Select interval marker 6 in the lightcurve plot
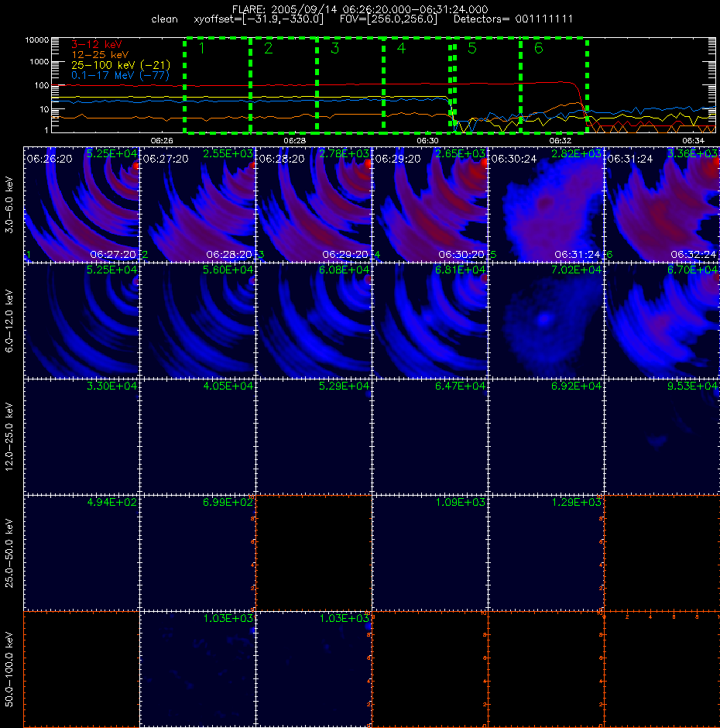720x728 pixels. pos(539,48)
